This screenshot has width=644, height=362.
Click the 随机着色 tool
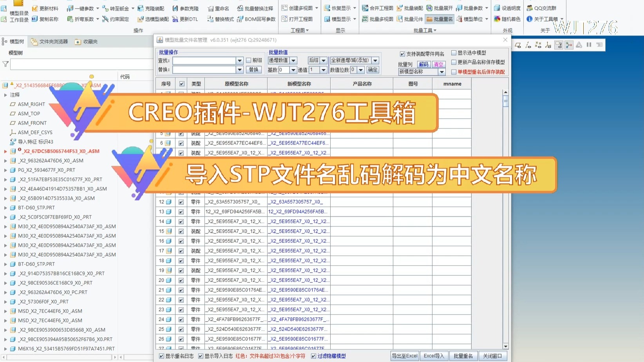pos(507,19)
